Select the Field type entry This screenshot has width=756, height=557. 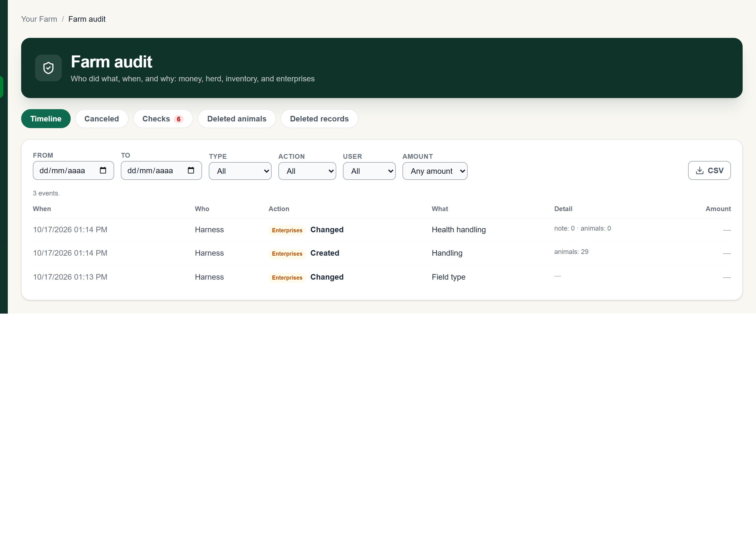click(448, 277)
